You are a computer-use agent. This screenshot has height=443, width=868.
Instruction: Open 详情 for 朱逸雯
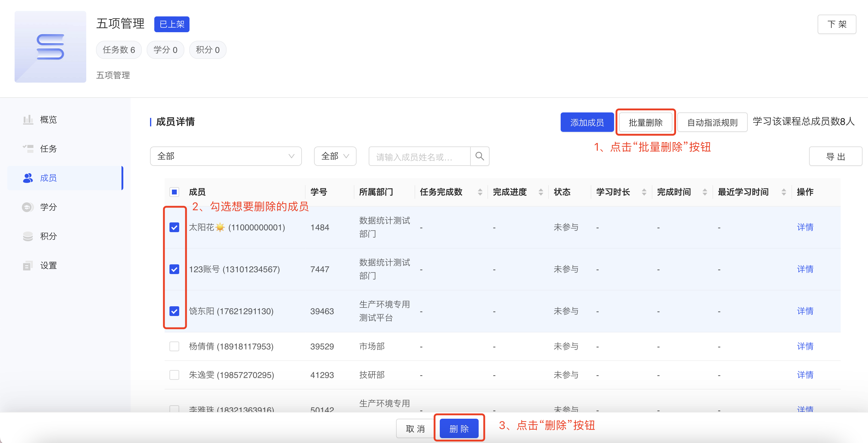(x=805, y=375)
